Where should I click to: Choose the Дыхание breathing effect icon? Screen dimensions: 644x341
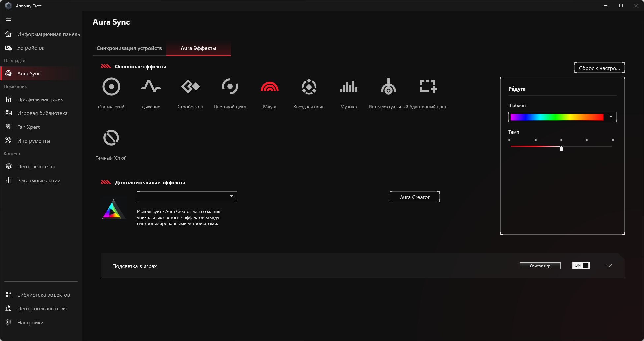[x=151, y=86]
